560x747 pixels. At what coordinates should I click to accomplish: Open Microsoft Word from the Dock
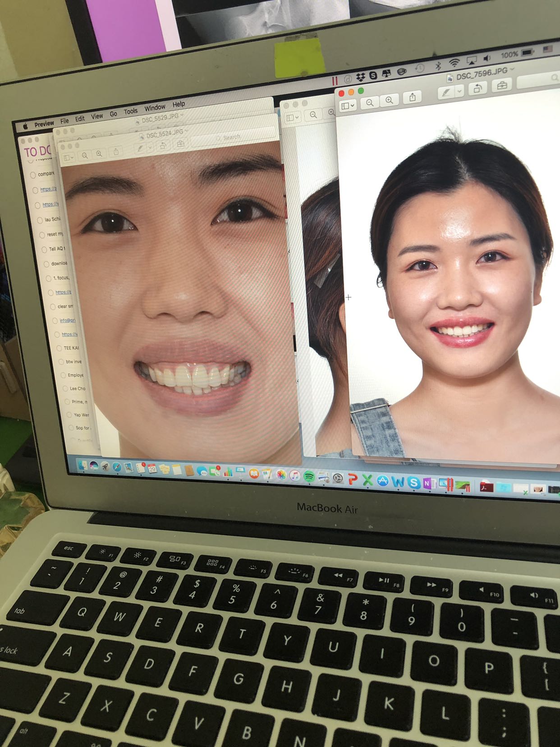tap(398, 482)
